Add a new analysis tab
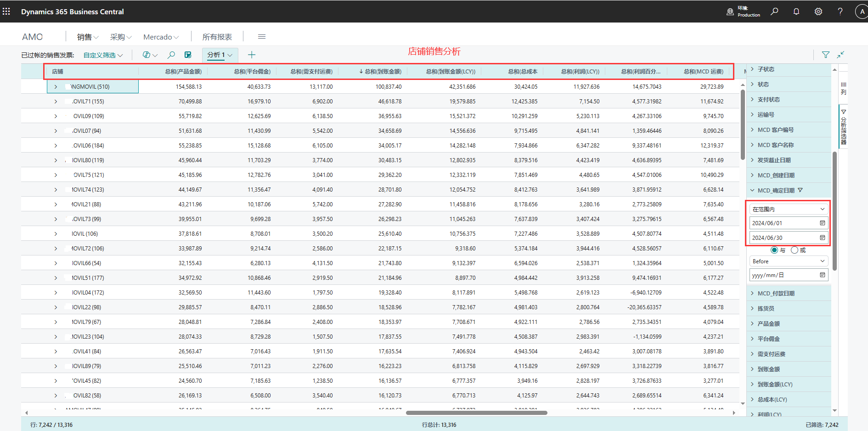This screenshot has height=431, width=868. pyautogui.click(x=252, y=55)
